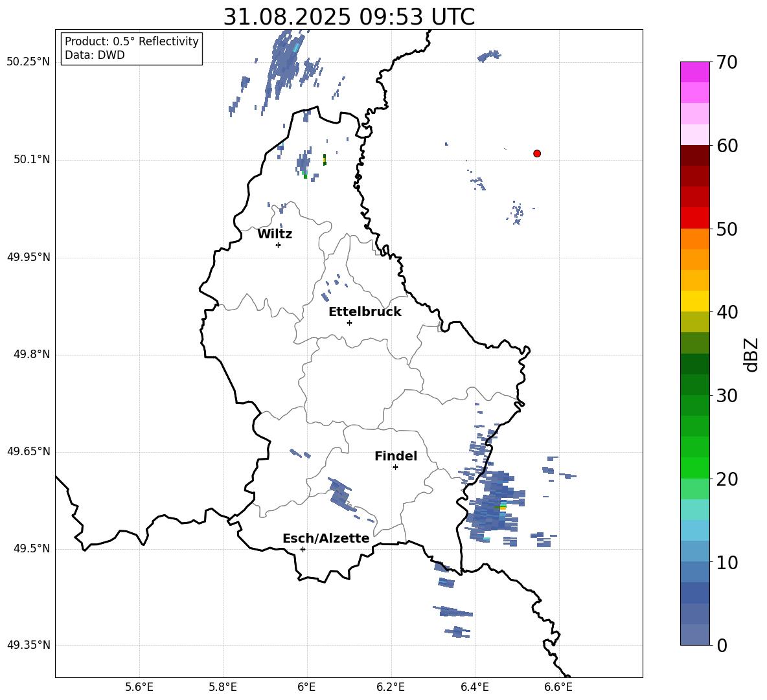Screen dimensions: 767x700
Task: Click the 'Data: DWD' text
Action: [95, 55]
